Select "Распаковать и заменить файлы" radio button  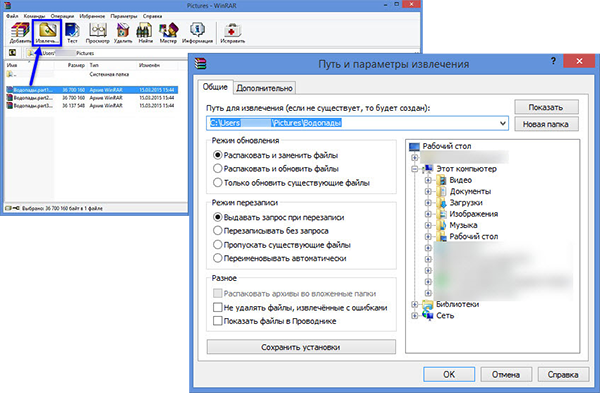click(217, 155)
